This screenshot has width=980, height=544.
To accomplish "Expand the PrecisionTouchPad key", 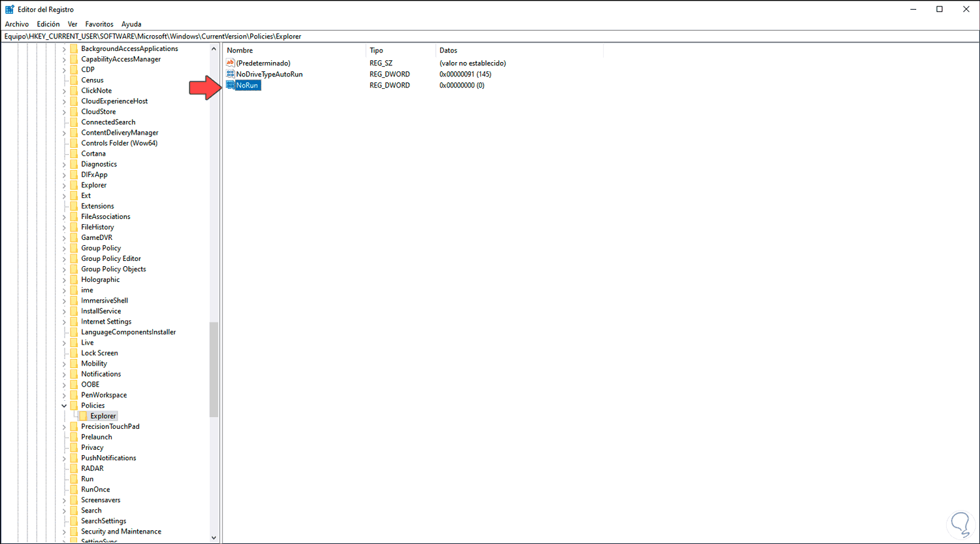I will [x=64, y=427].
